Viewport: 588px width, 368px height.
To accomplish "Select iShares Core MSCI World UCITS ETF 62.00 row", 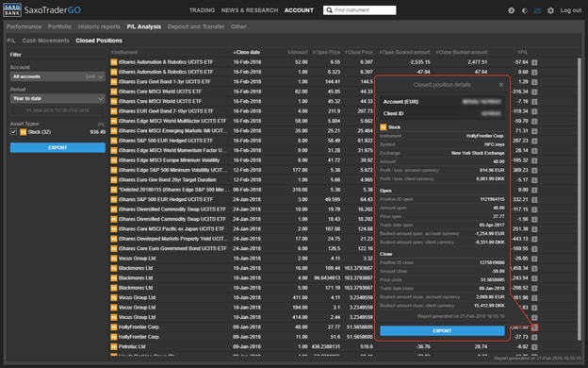I will click(324, 92).
